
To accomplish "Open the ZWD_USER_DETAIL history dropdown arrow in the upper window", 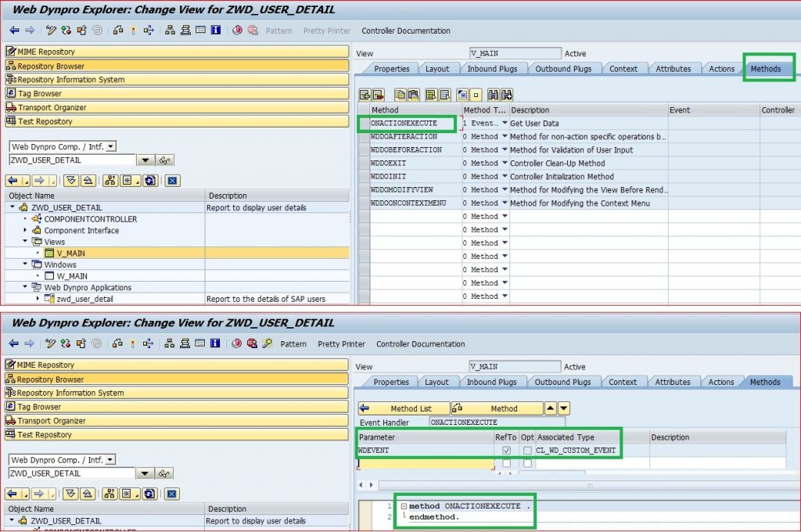I will pyautogui.click(x=145, y=160).
